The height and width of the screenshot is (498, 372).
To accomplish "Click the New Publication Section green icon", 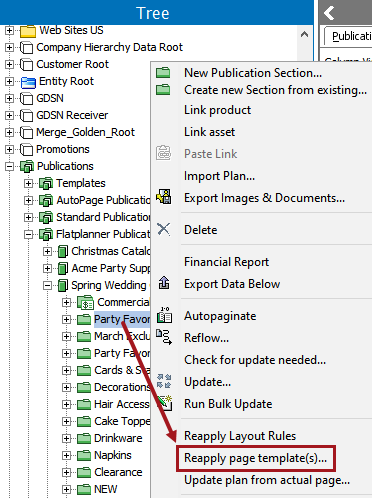I will 163,73.
